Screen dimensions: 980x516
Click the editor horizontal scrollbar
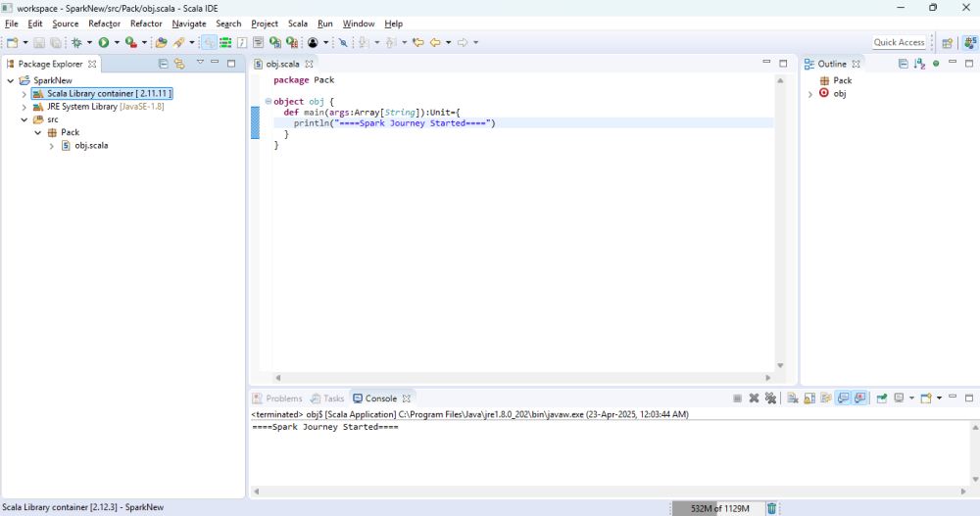coord(522,377)
